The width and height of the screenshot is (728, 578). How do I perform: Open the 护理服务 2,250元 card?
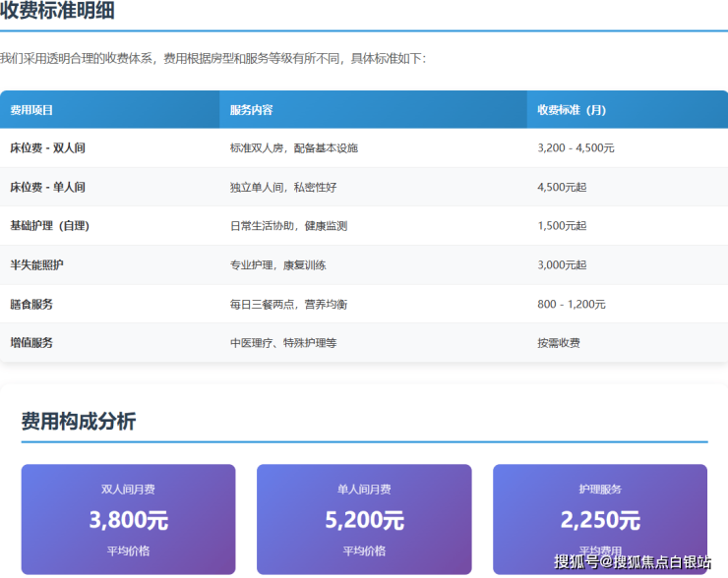point(600,519)
